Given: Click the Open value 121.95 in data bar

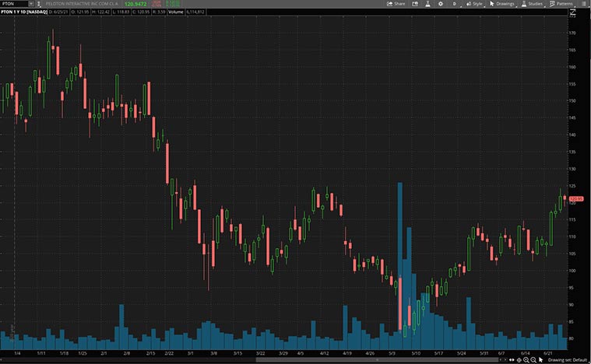Looking at the screenshot, I should pos(80,12).
